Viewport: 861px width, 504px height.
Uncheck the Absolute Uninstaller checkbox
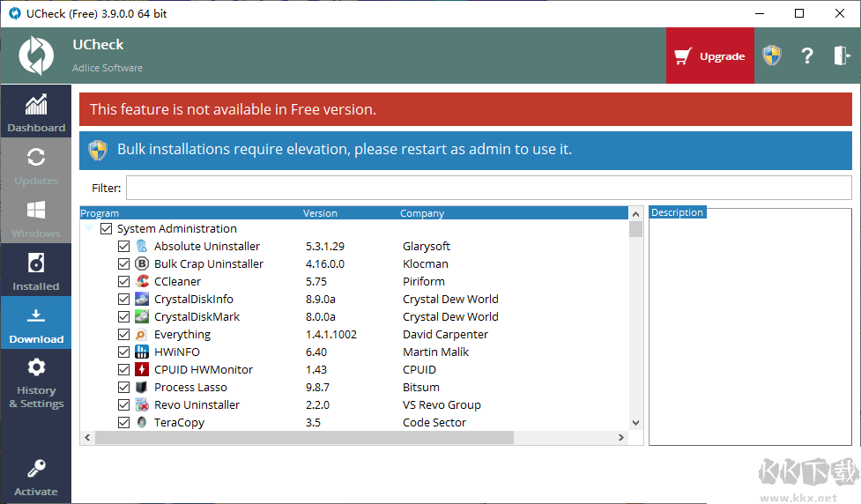click(x=123, y=246)
